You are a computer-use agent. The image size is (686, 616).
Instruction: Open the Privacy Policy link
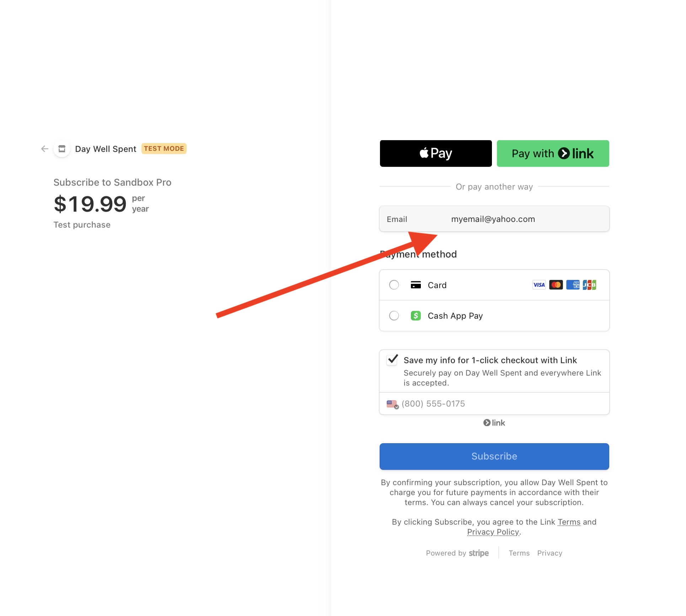pyautogui.click(x=493, y=532)
